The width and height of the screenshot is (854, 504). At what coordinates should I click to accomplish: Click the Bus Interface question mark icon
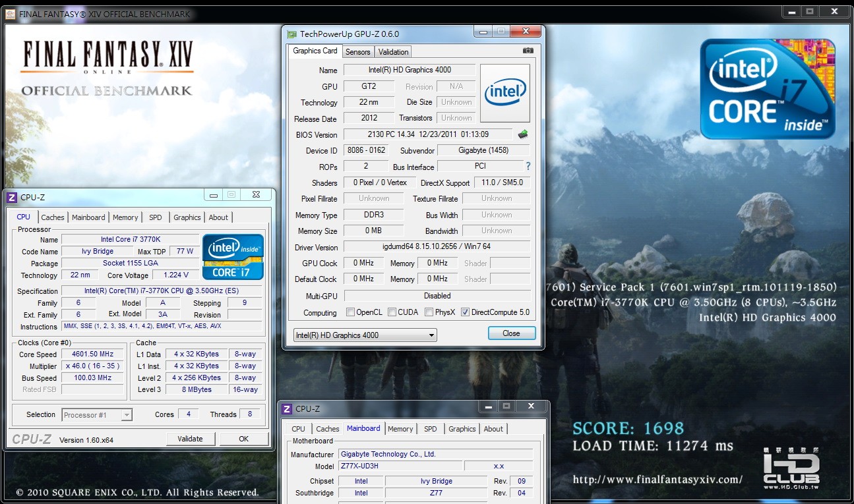[x=528, y=166]
